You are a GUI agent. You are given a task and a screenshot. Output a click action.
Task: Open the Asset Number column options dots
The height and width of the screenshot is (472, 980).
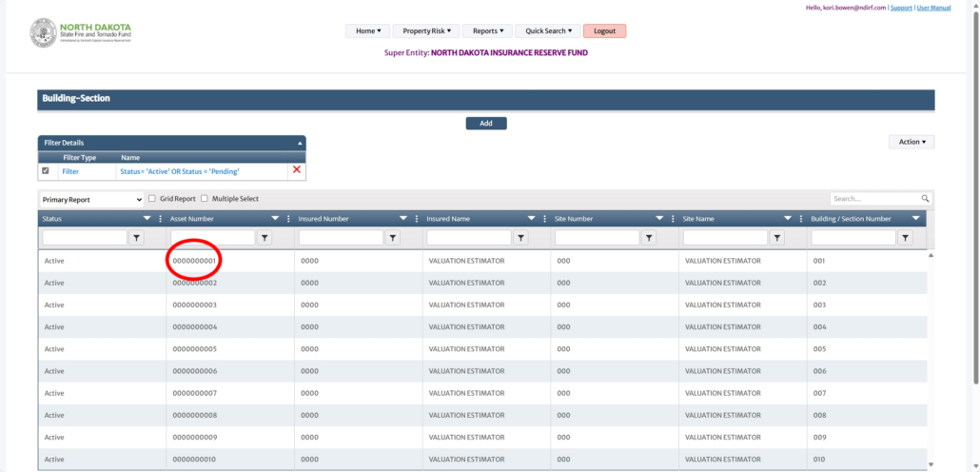[x=288, y=219]
